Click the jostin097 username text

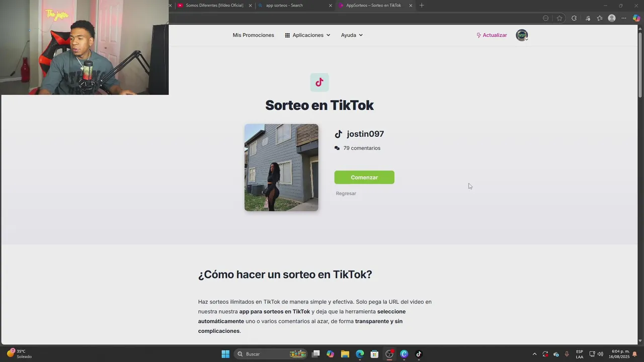(365, 134)
